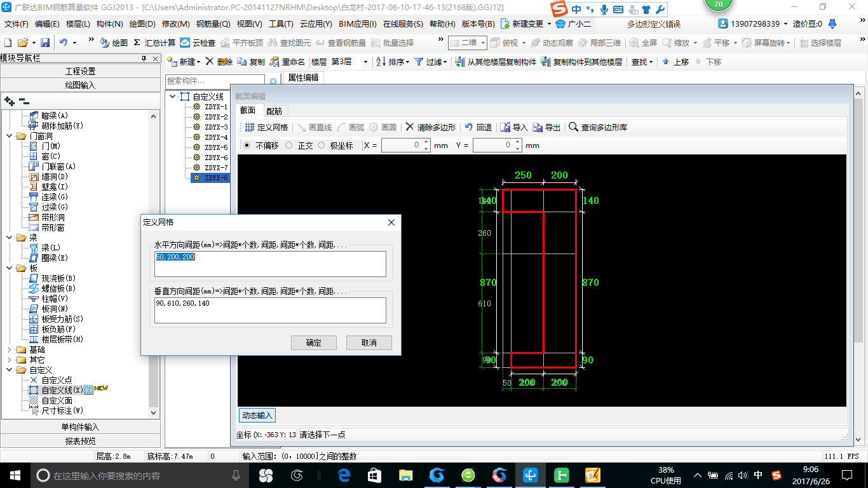
Task: Click the 垂直方向间距 input field
Action: click(270, 310)
